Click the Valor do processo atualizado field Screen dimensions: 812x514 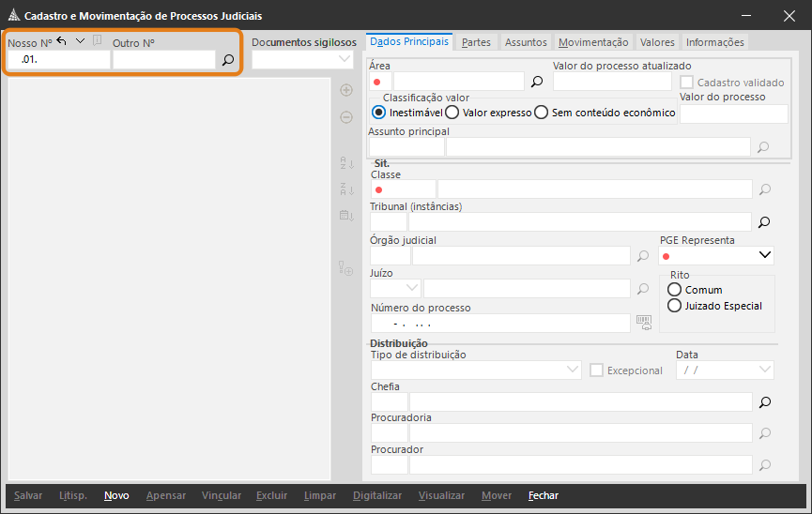[x=611, y=82]
